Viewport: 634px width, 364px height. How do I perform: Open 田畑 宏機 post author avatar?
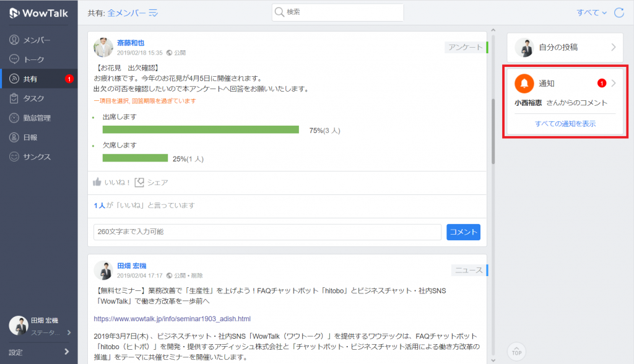(x=103, y=271)
